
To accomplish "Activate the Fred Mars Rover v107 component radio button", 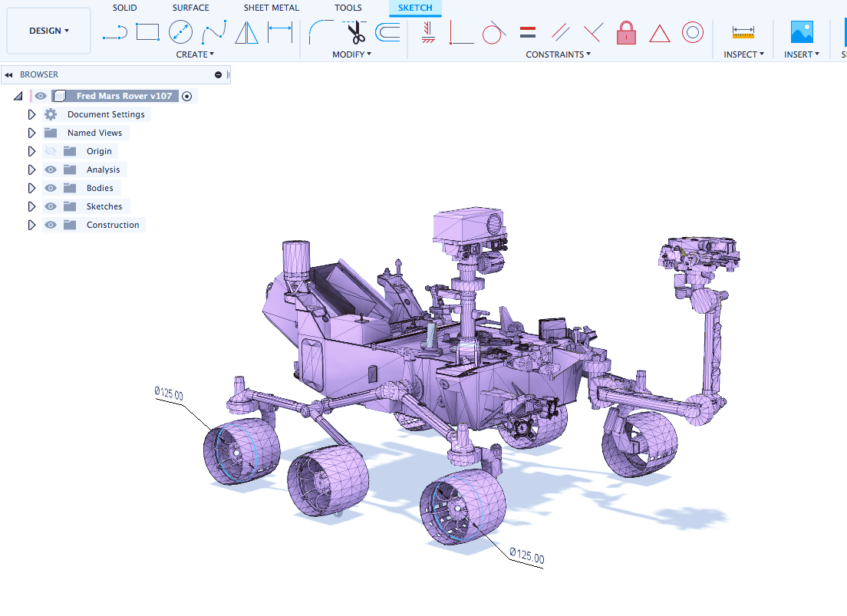I will (187, 96).
